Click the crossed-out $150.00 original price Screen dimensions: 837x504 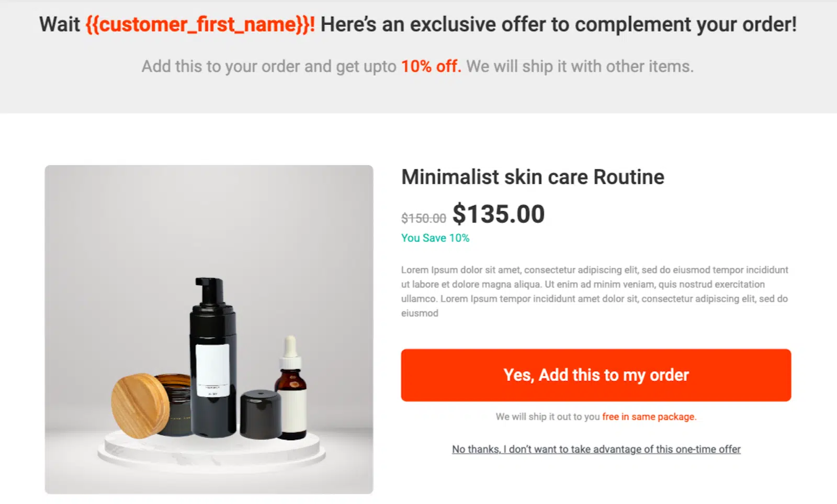click(x=424, y=218)
